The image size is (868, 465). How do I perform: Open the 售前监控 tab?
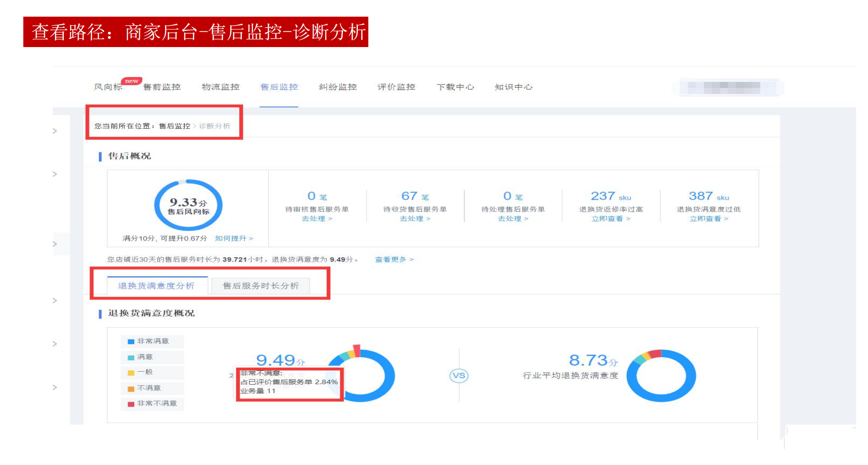(162, 87)
